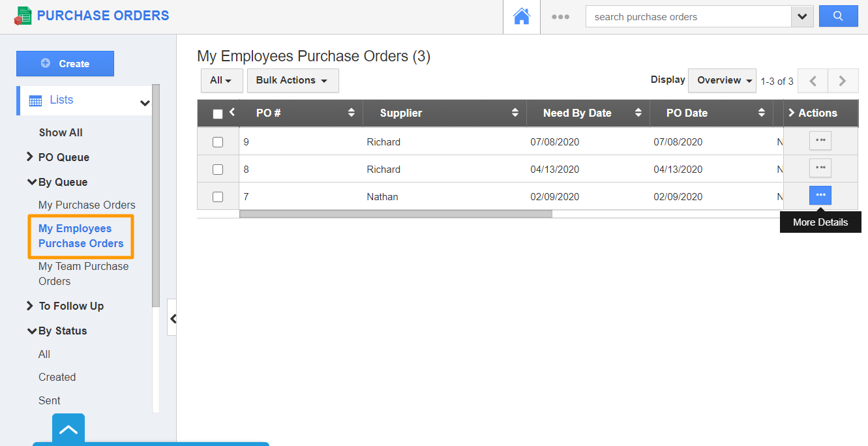Expand the To Follow Up section

click(70, 306)
